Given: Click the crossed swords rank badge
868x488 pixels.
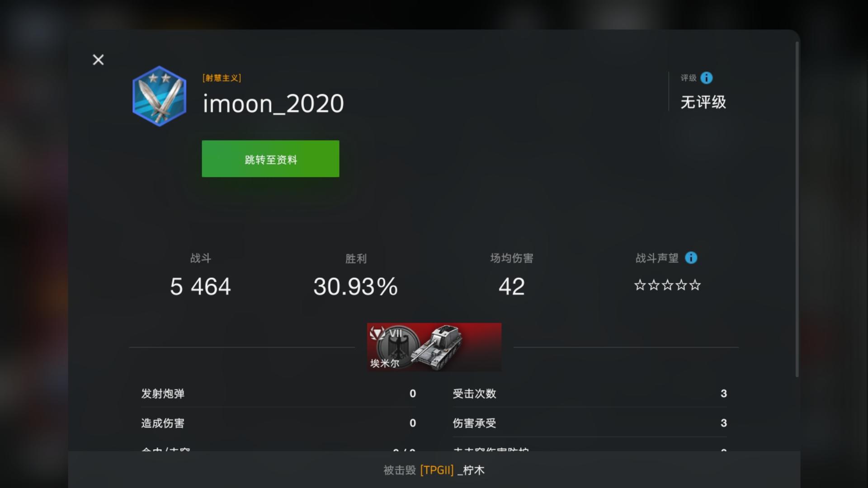Looking at the screenshot, I should [160, 96].
